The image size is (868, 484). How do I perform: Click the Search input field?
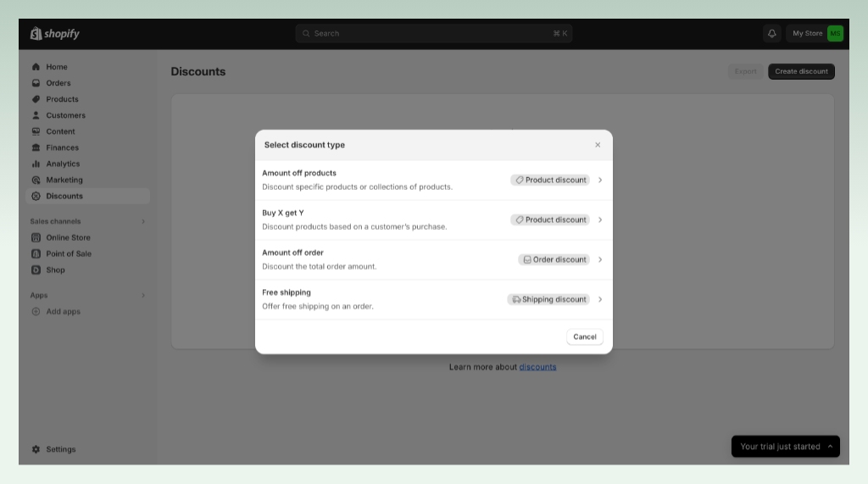coord(434,34)
